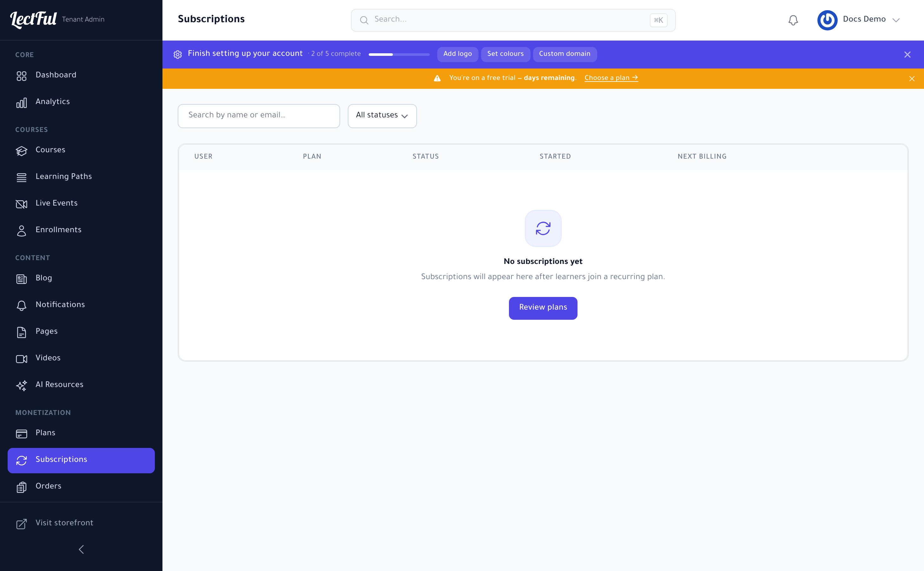The width and height of the screenshot is (924, 571).
Task: Click the Set colours button
Action: tap(505, 54)
